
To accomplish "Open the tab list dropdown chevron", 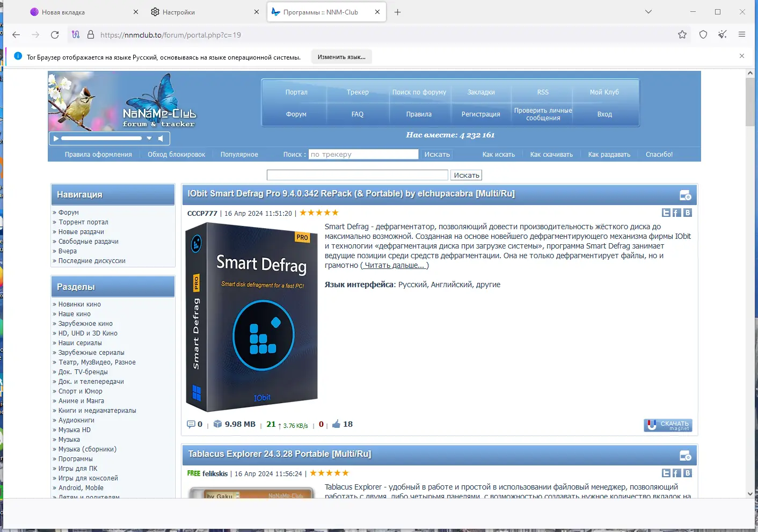I will click(x=648, y=12).
